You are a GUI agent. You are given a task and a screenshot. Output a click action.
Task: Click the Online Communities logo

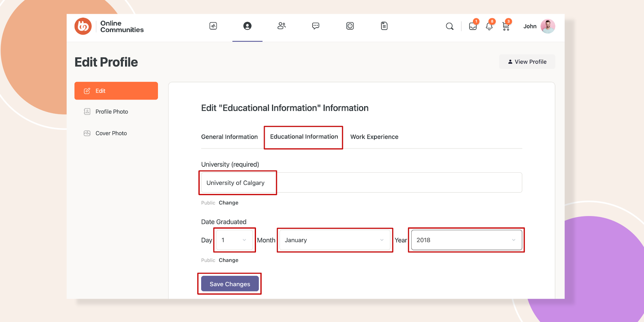(x=109, y=27)
